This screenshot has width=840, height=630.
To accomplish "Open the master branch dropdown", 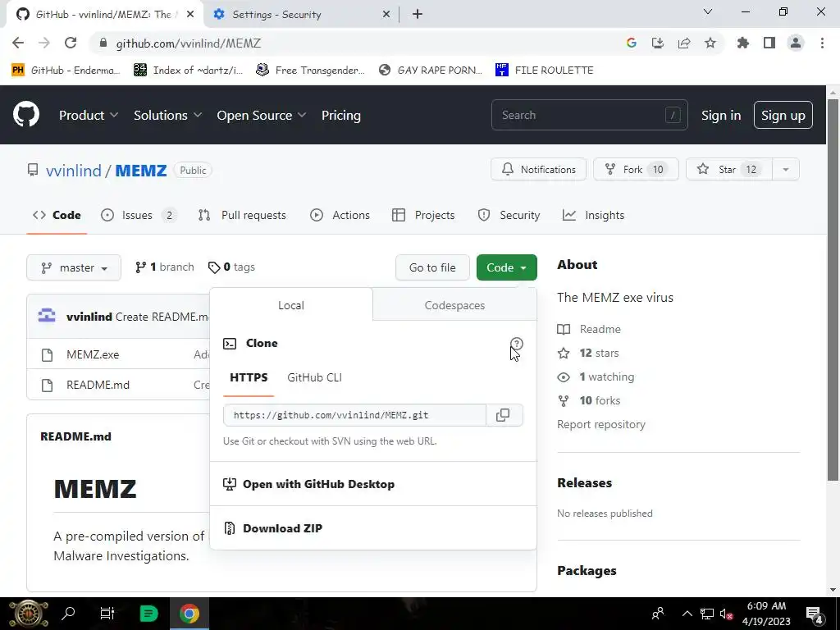I will click(x=74, y=267).
